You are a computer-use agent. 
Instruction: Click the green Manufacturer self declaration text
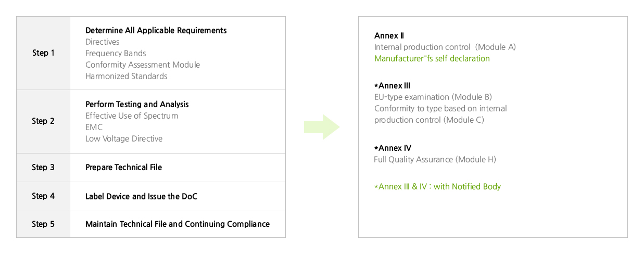point(432,59)
